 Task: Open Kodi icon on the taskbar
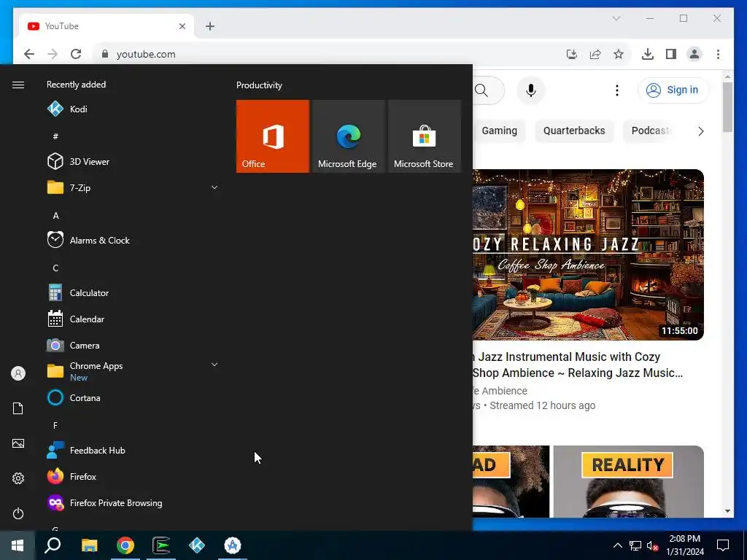[197, 545]
